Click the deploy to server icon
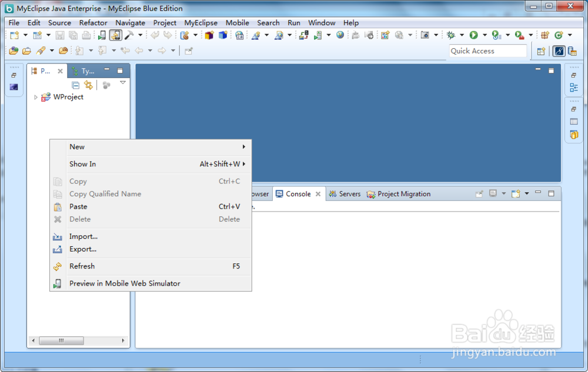Screen dimensions: 588x372 (304, 35)
